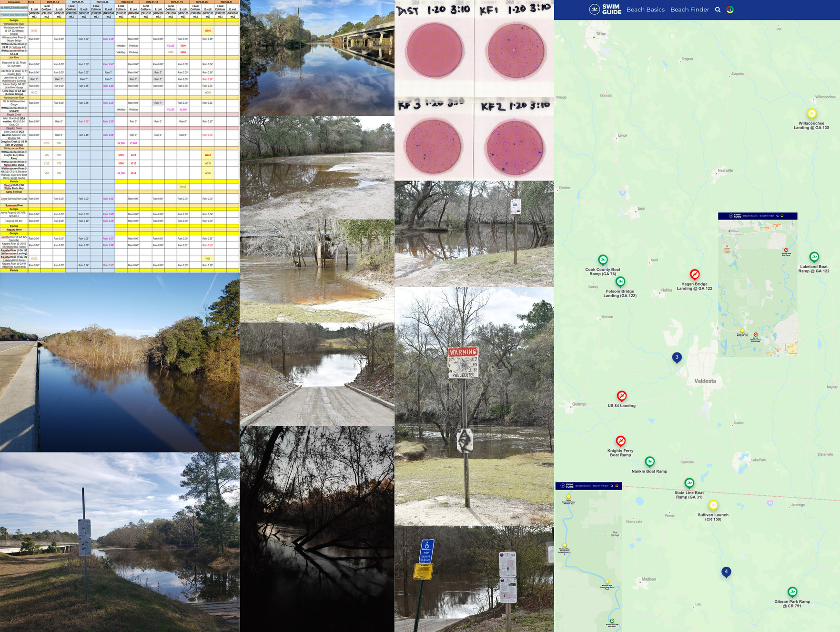Click the Little River section row in spreadsheet
Image resolution: width=840 pixels, height=632 pixels.
click(x=119, y=57)
